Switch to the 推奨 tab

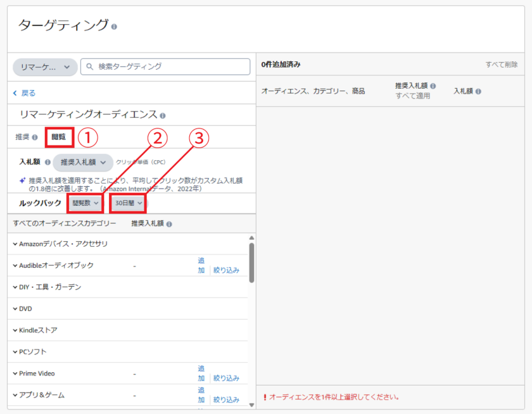[x=23, y=137]
